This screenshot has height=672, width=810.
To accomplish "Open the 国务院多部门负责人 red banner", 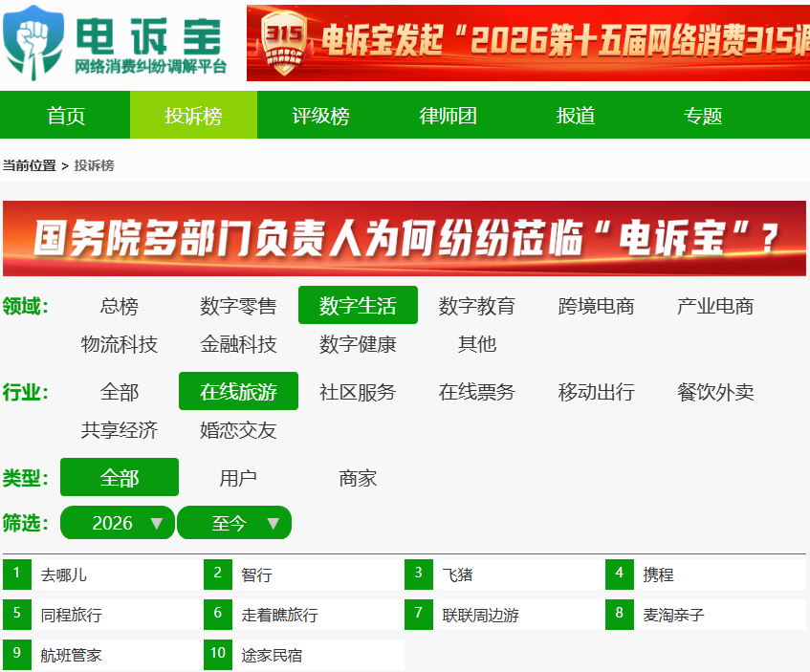I will click(x=405, y=238).
